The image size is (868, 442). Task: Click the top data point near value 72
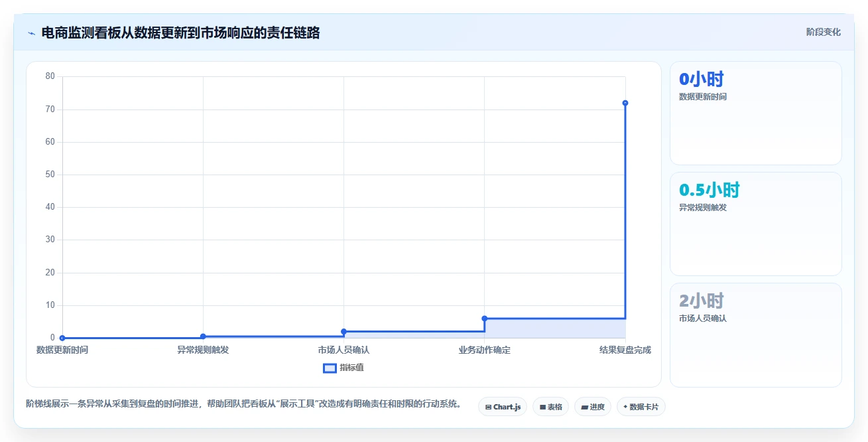coord(625,103)
